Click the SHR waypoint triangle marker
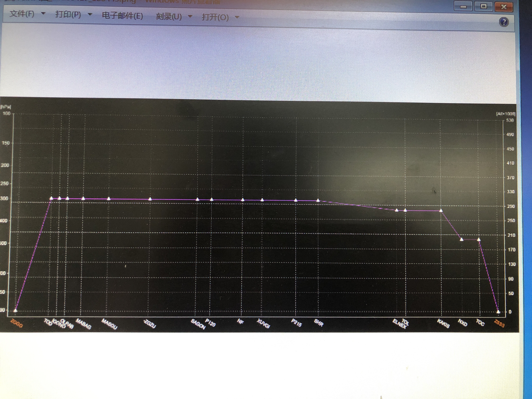This screenshot has width=532, height=399. click(x=318, y=200)
